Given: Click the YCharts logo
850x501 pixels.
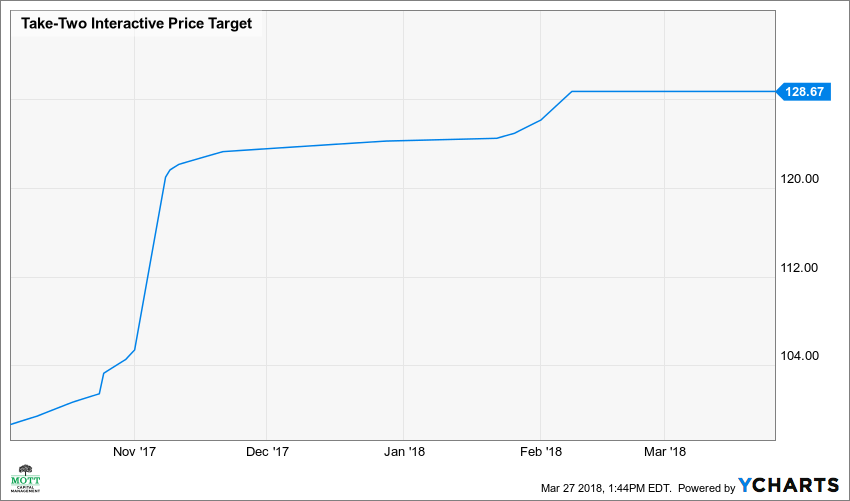Looking at the screenshot, I should [789, 485].
